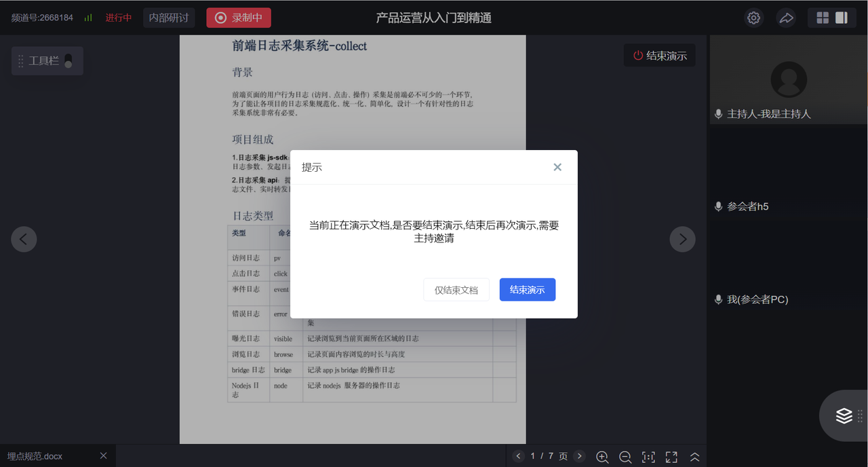Toggle the 工具栏 toolbar switch
The image size is (868, 467).
(68, 61)
